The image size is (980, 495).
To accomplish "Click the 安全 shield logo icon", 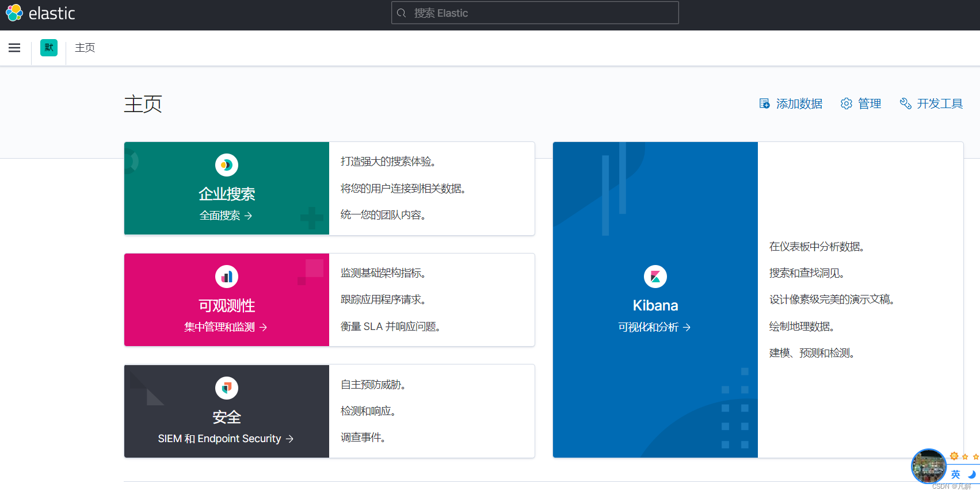I will (x=227, y=388).
